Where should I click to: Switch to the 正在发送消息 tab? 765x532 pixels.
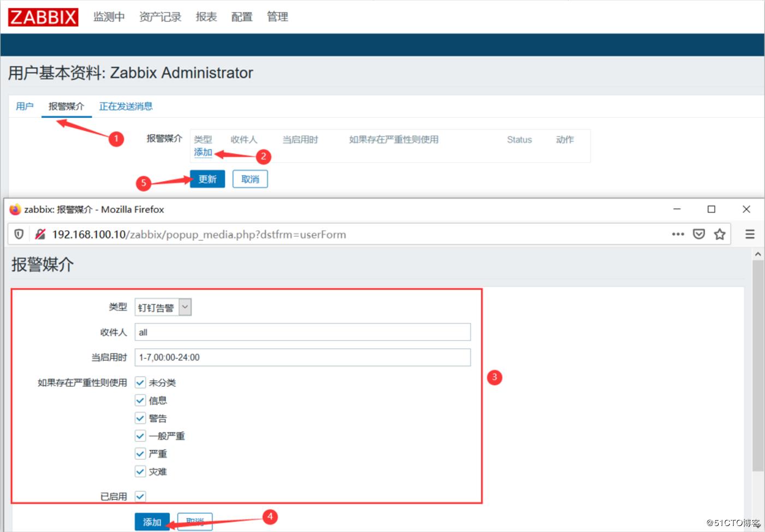point(126,106)
